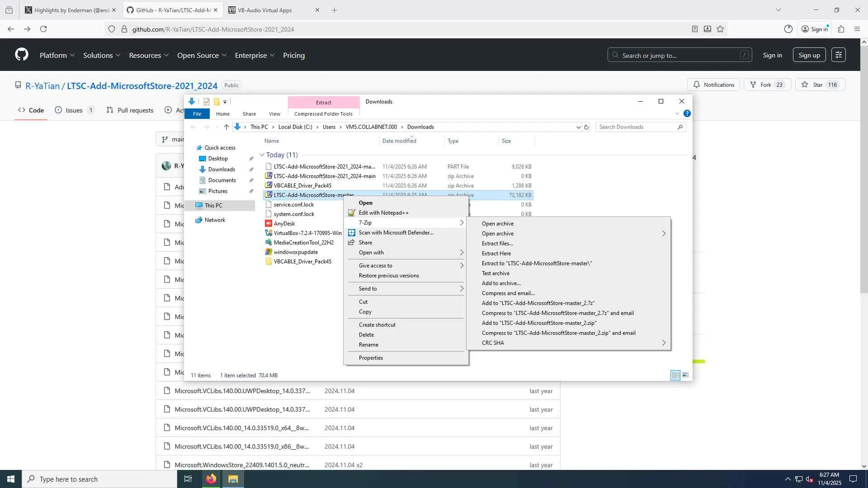Expand the Explorer ribbon chevron

tap(677, 113)
